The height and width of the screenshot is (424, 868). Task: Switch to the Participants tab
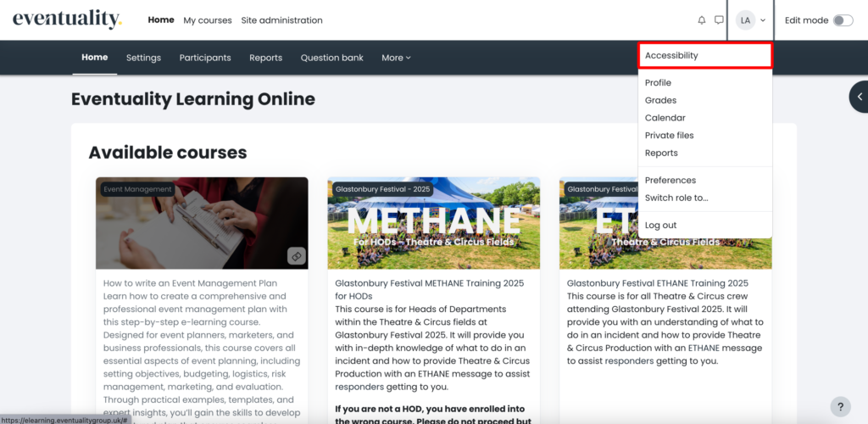(x=205, y=58)
